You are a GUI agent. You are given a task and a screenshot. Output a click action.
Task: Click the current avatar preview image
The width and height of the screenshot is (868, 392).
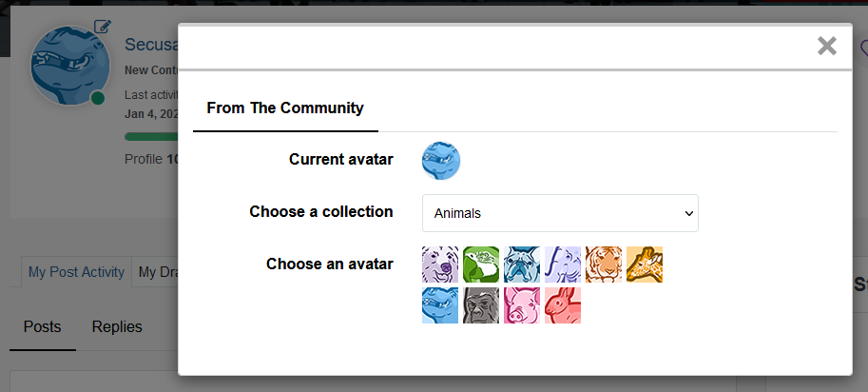click(x=441, y=160)
